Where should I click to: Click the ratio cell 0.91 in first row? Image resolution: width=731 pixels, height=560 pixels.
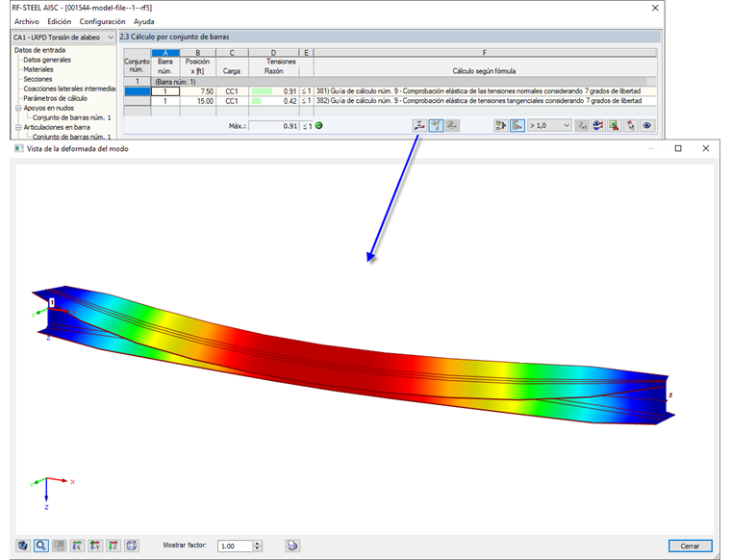(x=274, y=91)
